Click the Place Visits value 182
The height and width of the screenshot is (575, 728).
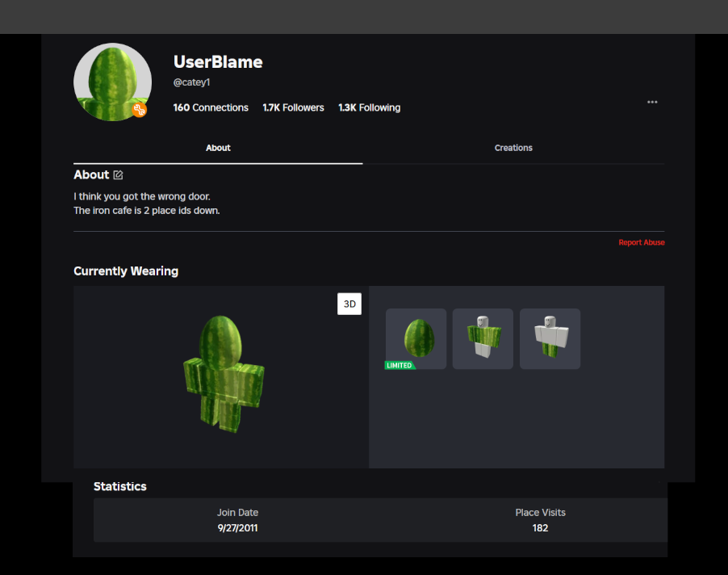tap(540, 528)
